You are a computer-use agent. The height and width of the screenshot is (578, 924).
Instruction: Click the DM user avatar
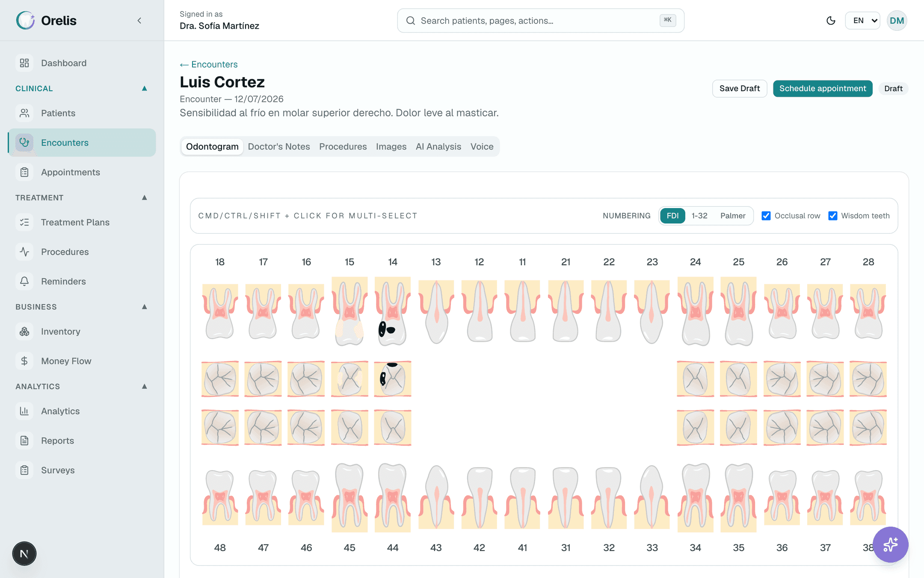click(897, 21)
